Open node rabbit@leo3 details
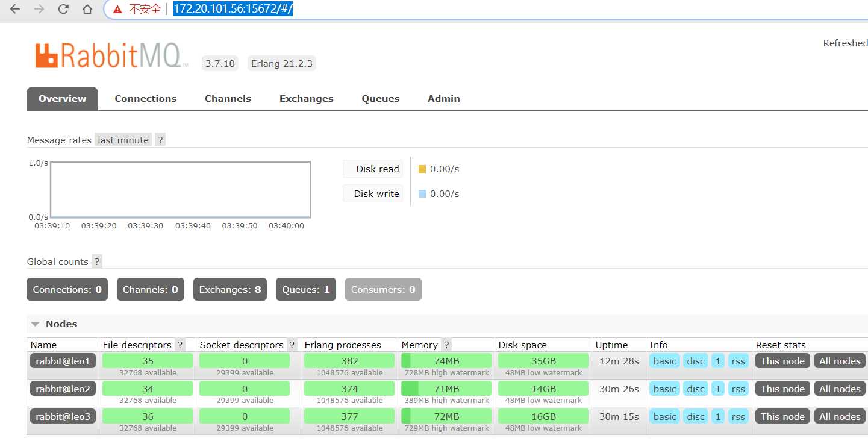 63,416
